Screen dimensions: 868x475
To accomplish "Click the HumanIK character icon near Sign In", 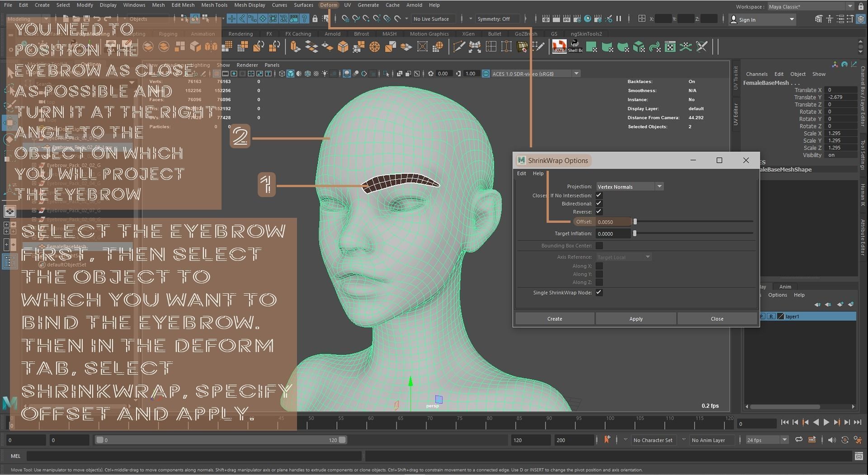I will coord(829,19).
